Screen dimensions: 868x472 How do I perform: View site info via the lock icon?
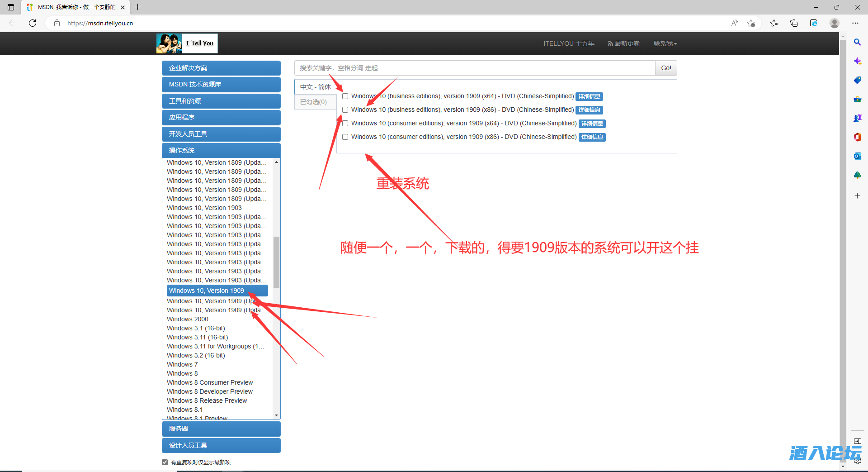coord(57,23)
